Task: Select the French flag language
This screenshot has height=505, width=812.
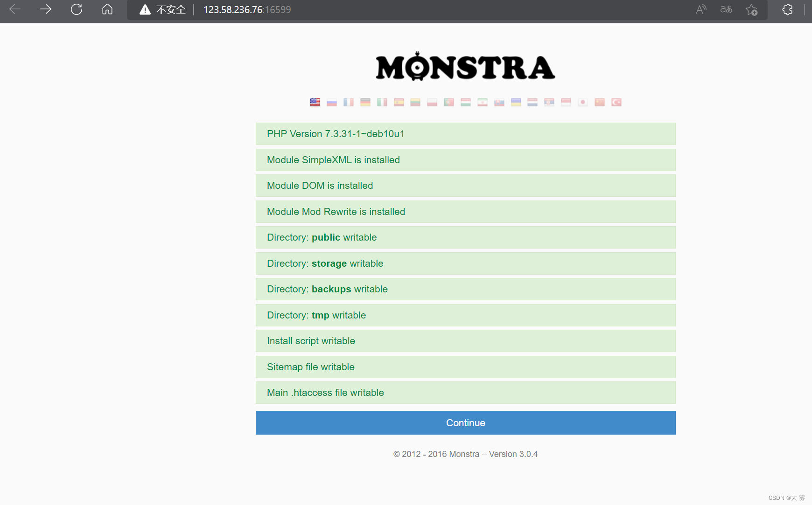Action: tap(349, 102)
